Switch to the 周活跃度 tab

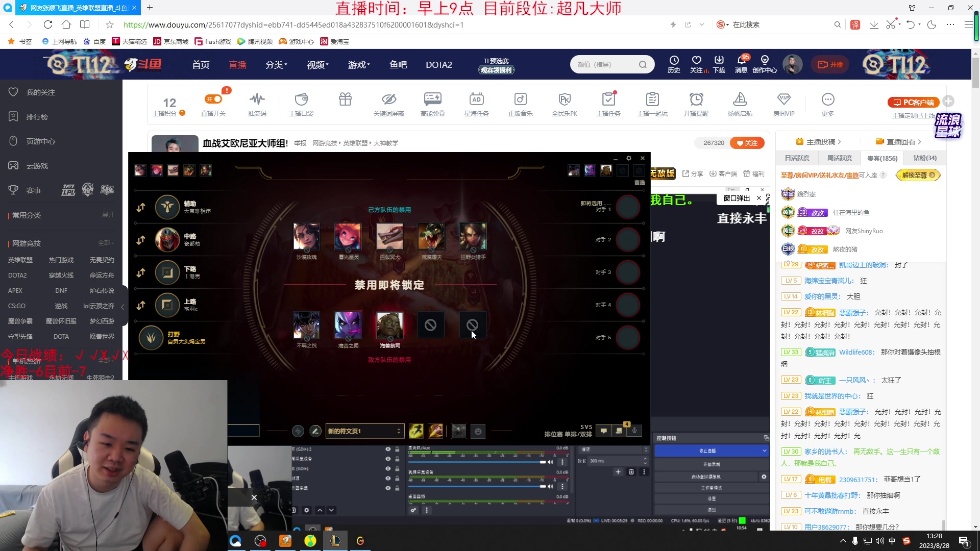pos(840,158)
